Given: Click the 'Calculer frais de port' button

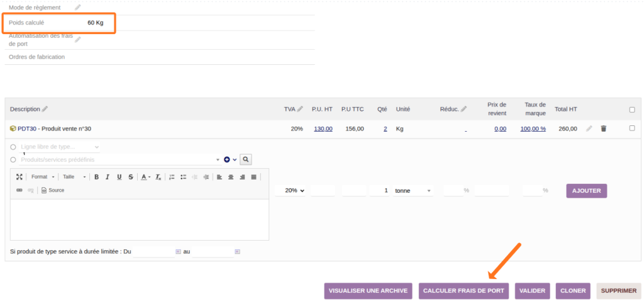Looking at the screenshot, I should coord(464,291).
